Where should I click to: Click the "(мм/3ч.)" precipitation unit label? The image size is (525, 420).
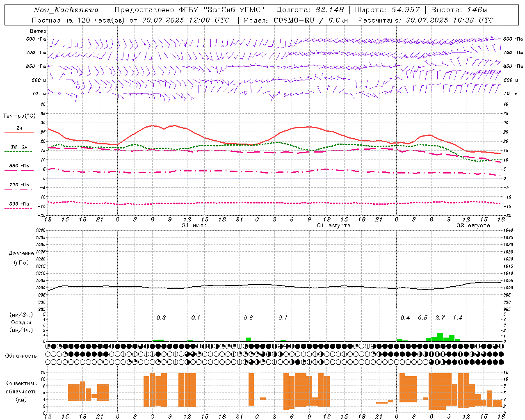click(x=21, y=315)
